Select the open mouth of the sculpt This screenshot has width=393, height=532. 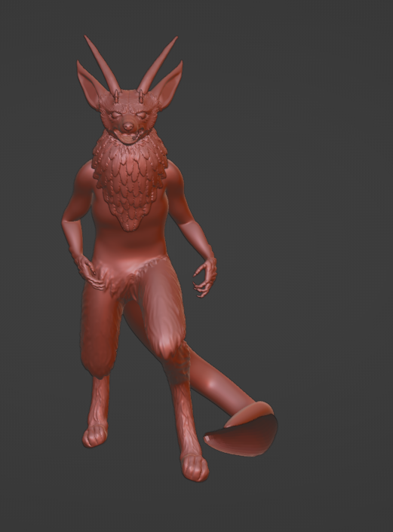(x=128, y=137)
